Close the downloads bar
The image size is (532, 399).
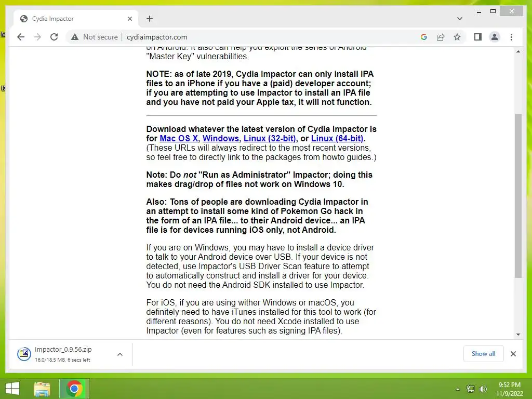pos(513,354)
